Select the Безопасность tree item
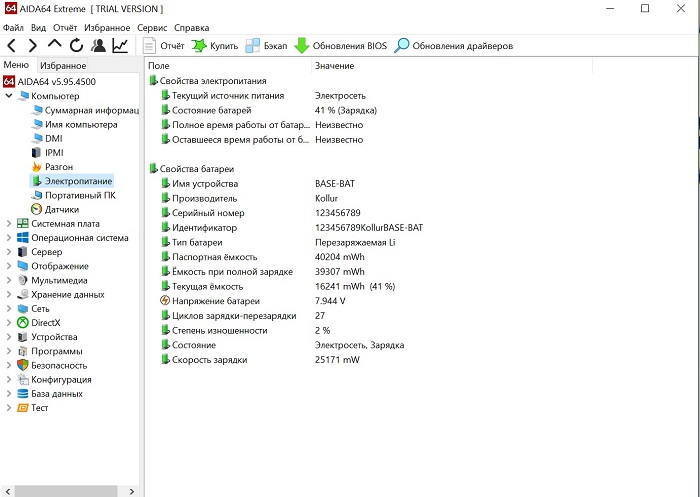This screenshot has width=700, height=497. (x=52, y=365)
